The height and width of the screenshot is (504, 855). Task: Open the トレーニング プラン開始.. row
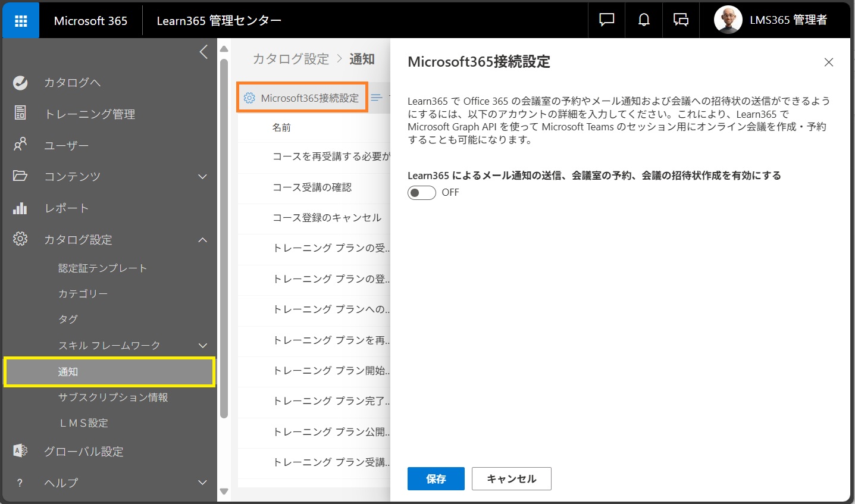pyautogui.click(x=314, y=371)
